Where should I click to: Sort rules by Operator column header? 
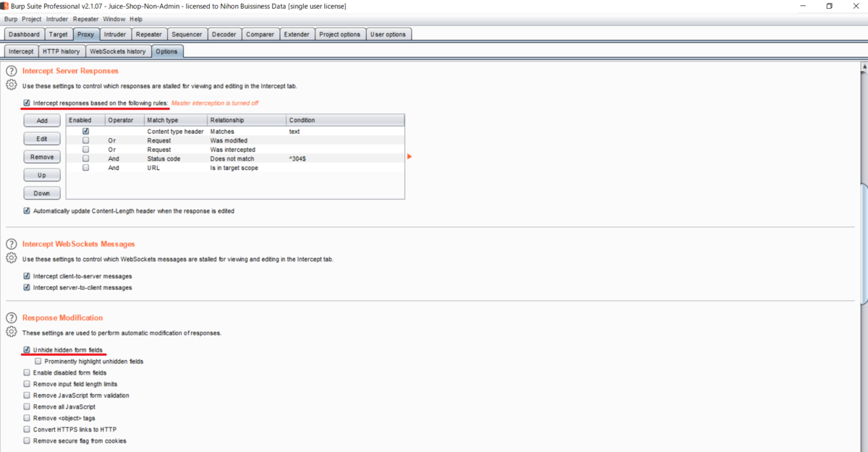point(124,120)
